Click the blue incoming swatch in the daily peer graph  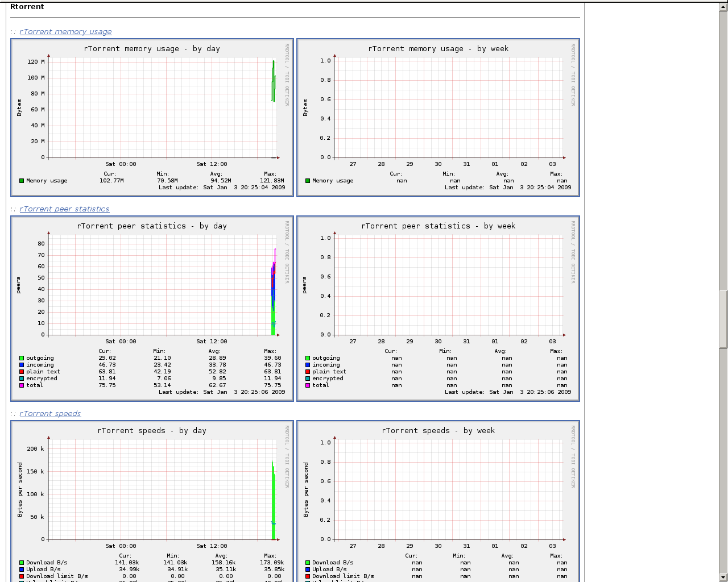pos(22,365)
